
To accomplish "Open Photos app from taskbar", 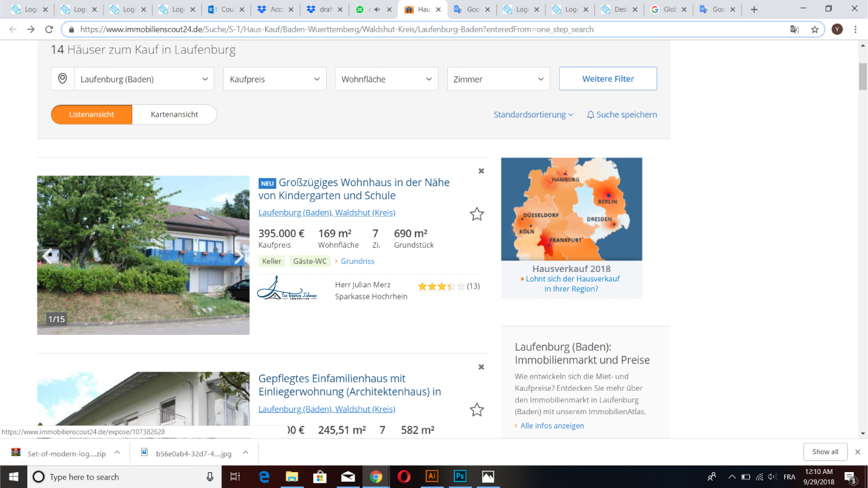I will tap(488, 477).
